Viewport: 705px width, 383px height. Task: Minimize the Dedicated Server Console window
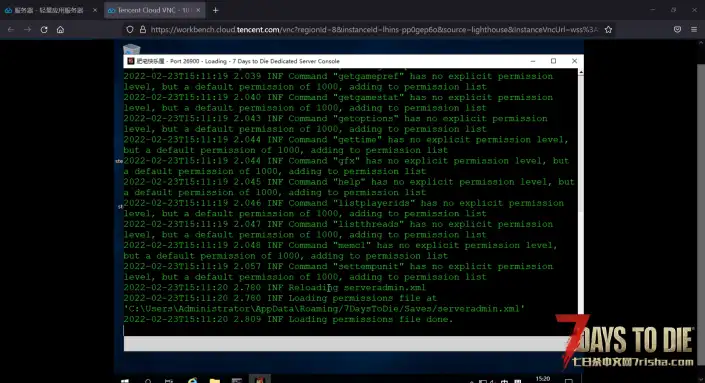[x=533, y=61]
